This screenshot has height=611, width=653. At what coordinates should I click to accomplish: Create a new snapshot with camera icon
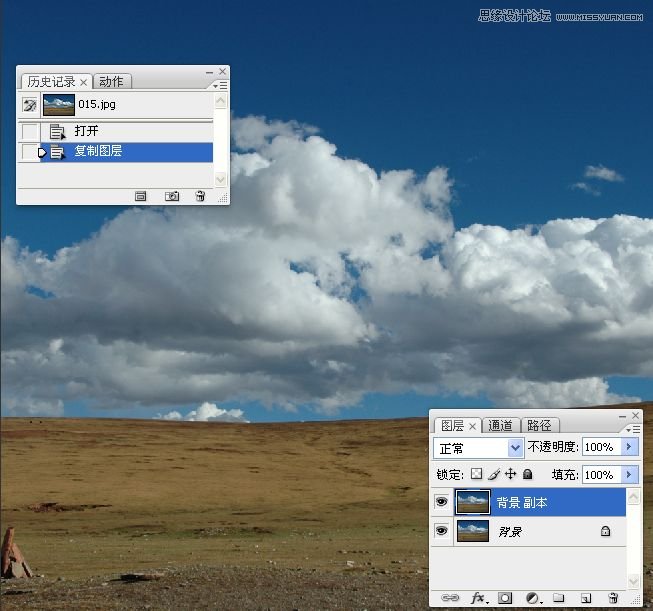click(172, 196)
